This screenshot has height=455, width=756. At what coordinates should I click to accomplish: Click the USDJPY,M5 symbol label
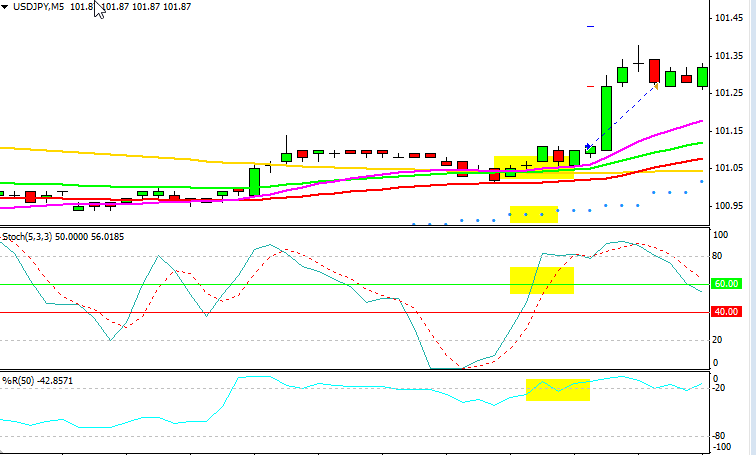pyautogui.click(x=38, y=7)
